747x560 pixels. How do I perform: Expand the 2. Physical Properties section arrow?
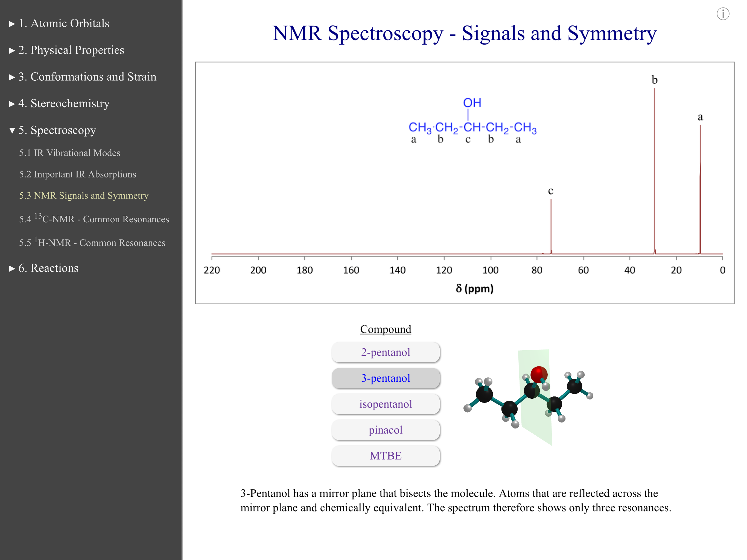tap(12, 51)
